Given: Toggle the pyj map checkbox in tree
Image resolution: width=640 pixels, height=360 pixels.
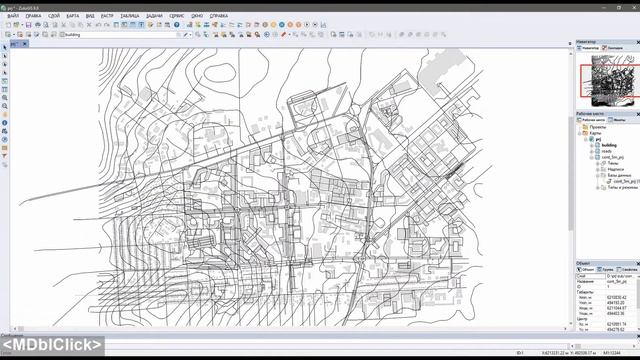Looking at the screenshot, I should coord(591,139).
